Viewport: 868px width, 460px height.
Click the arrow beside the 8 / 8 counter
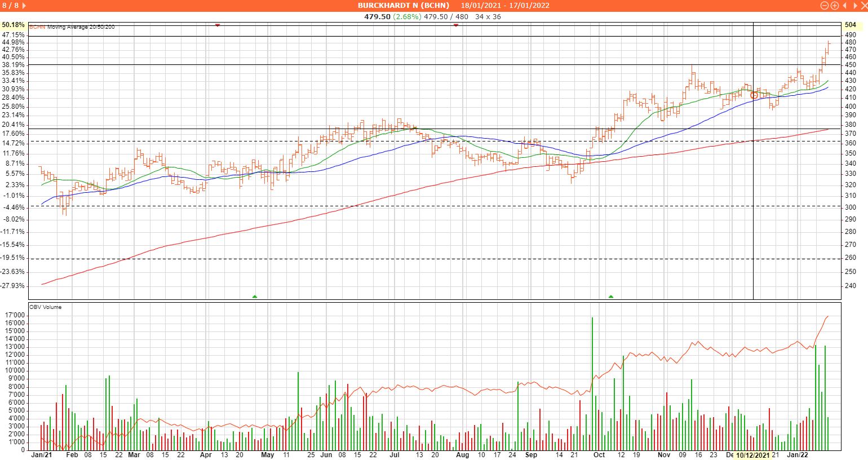[x=24, y=6]
